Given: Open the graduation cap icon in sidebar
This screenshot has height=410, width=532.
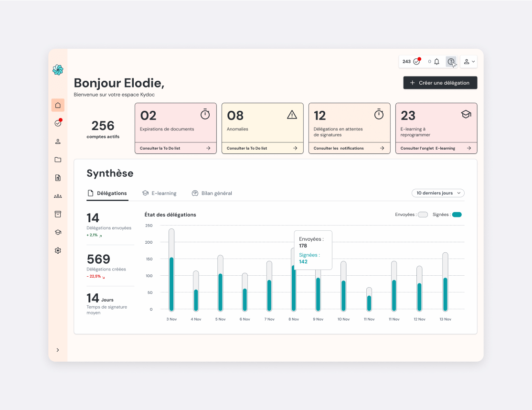Looking at the screenshot, I should 58,233.
